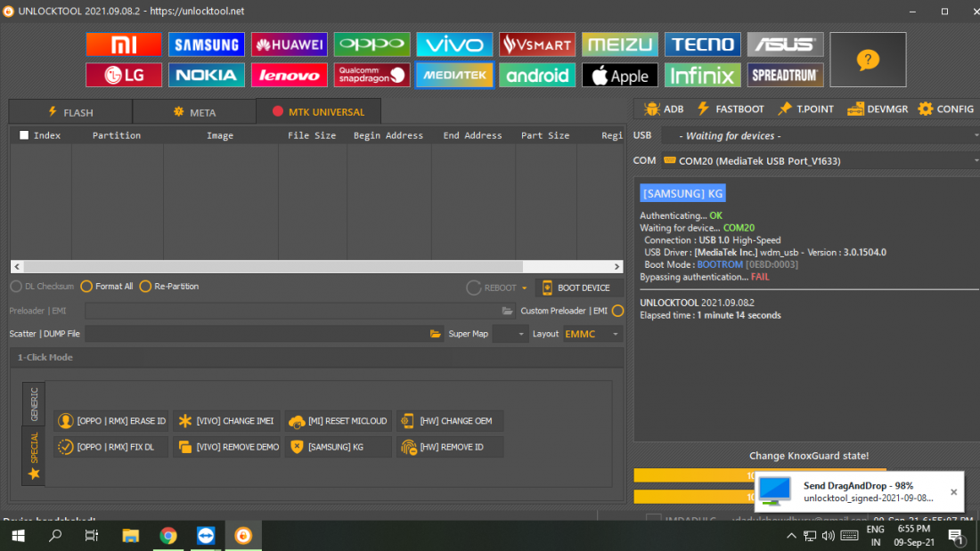Browse for Preloader file via folder icon

508,311
